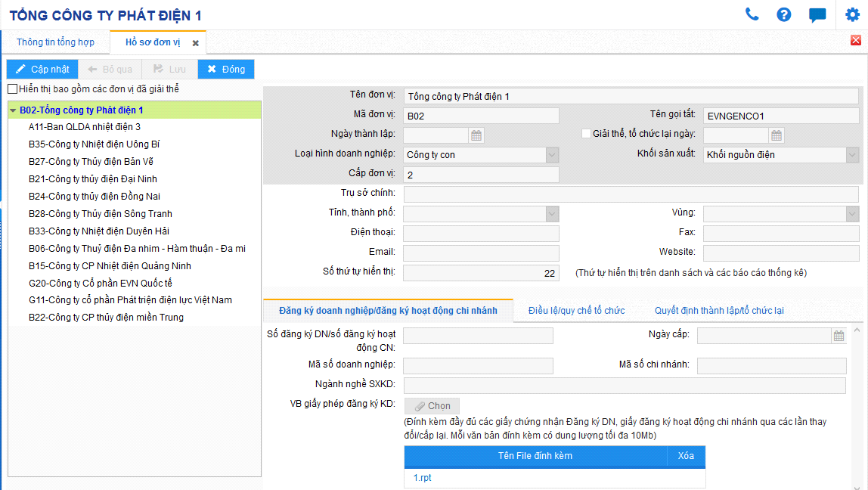Open the help question mark icon
The width and height of the screenshot is (868, 490).
point(784,14)
